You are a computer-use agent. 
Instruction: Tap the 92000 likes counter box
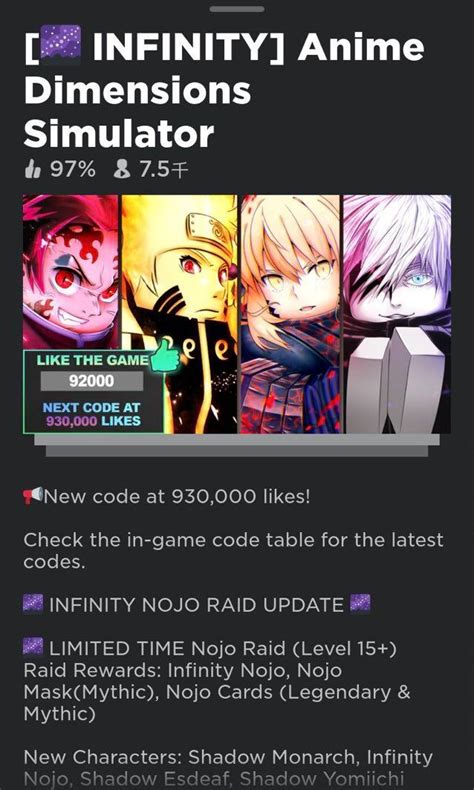click(92, 381)
